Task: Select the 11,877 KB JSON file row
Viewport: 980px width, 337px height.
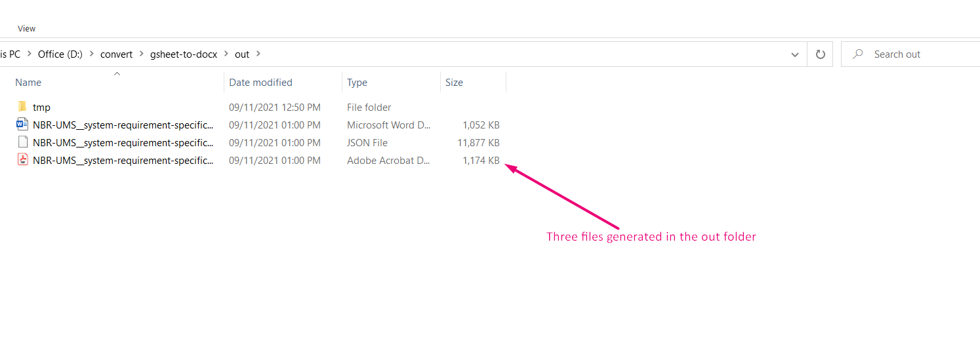Action: (x=259, y=142)
